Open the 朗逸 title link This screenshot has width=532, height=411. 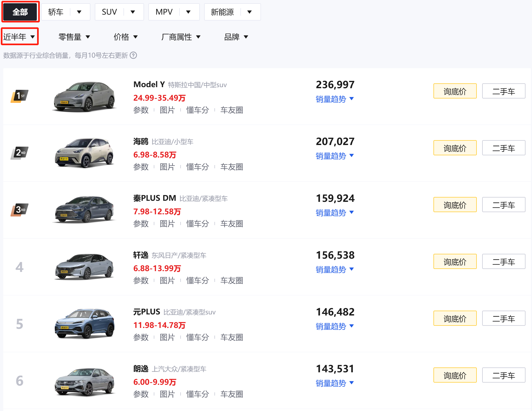(141, 369)
